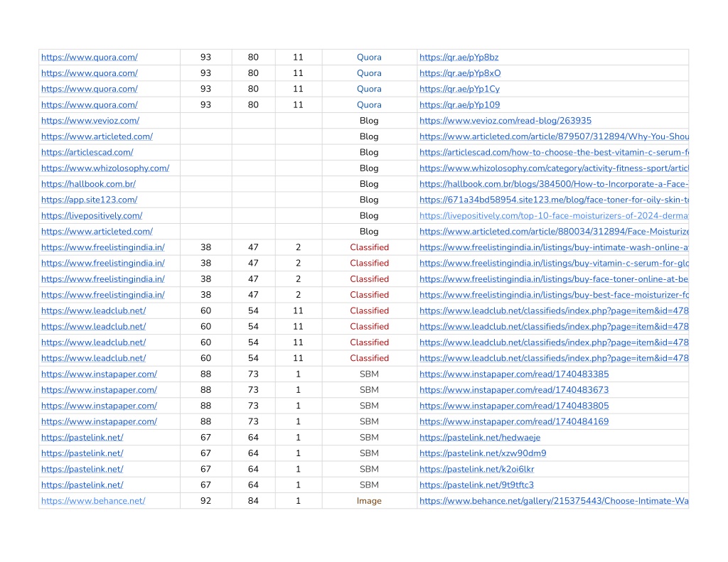Open the pastelink.net/hedwaeje link
The height and width of the screenshot is (562, 728).
480,437
